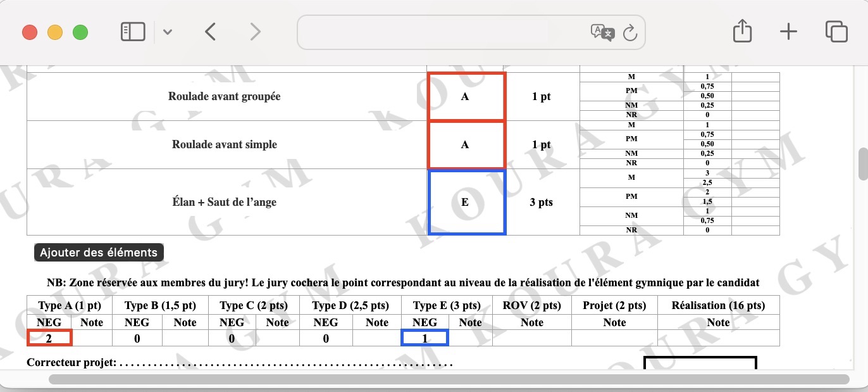Click the Type E NEG cell showing 1

click(425, 338)
